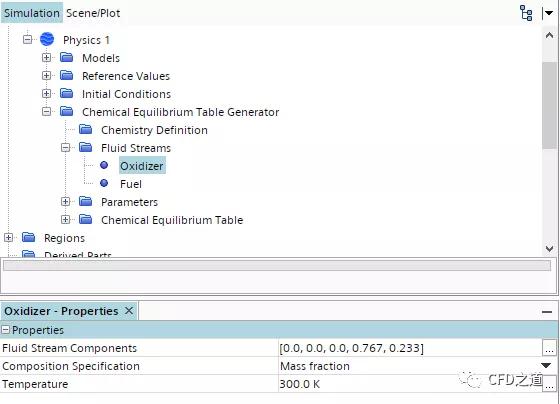Viewport: 560px width, 404px height.
Task: Click the Parameters folder icon
Action: [85, 201]
